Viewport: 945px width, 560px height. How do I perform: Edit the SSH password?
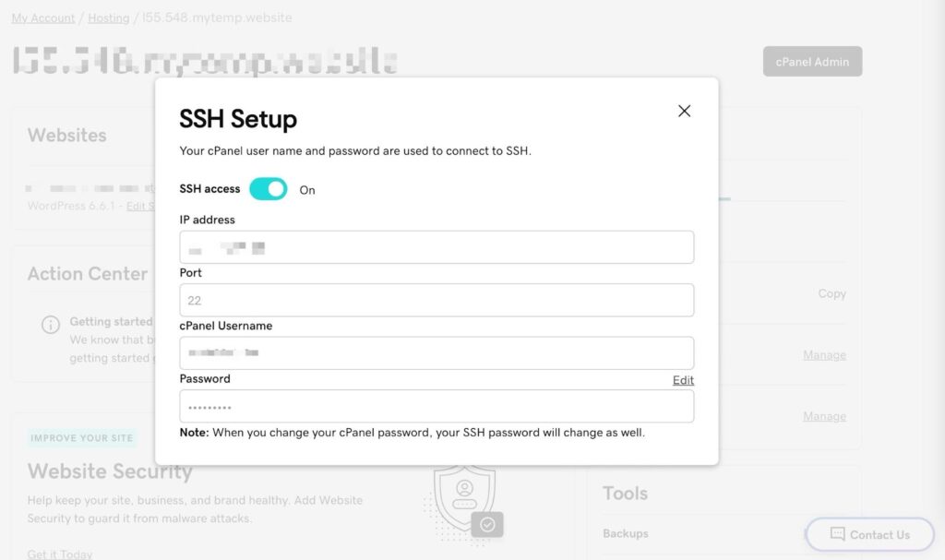pos(683,380)
